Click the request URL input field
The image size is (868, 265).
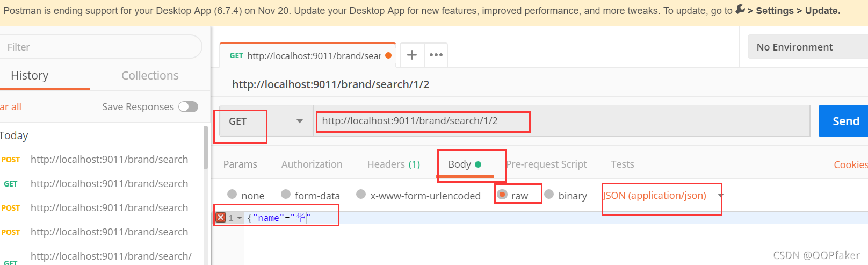click(x=561, y=121)
